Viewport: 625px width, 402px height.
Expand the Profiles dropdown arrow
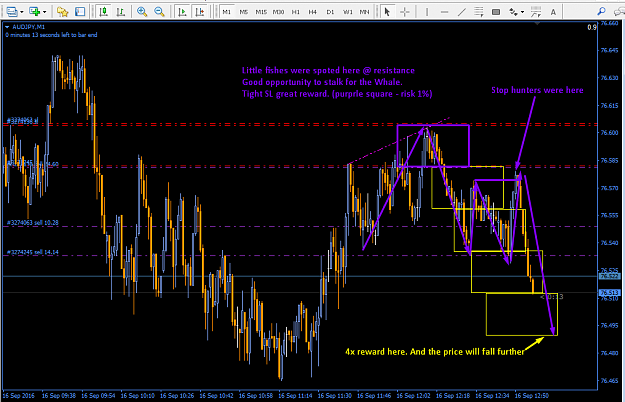tap(22, 12)
